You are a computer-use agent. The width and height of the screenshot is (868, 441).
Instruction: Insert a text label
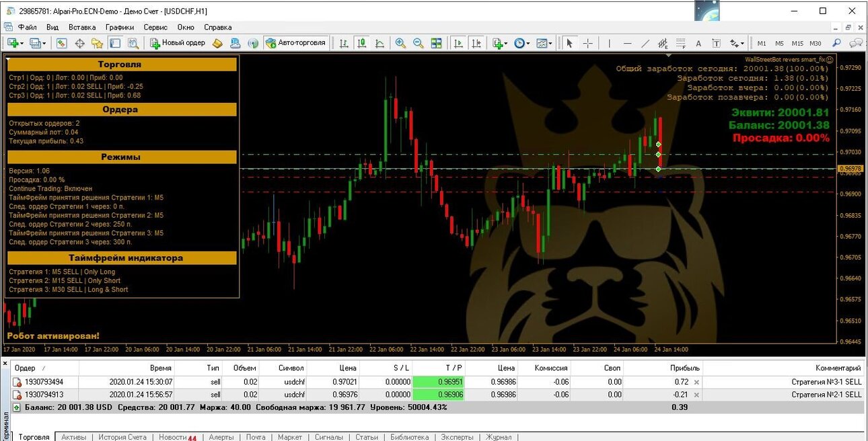(x=716, y=43)
